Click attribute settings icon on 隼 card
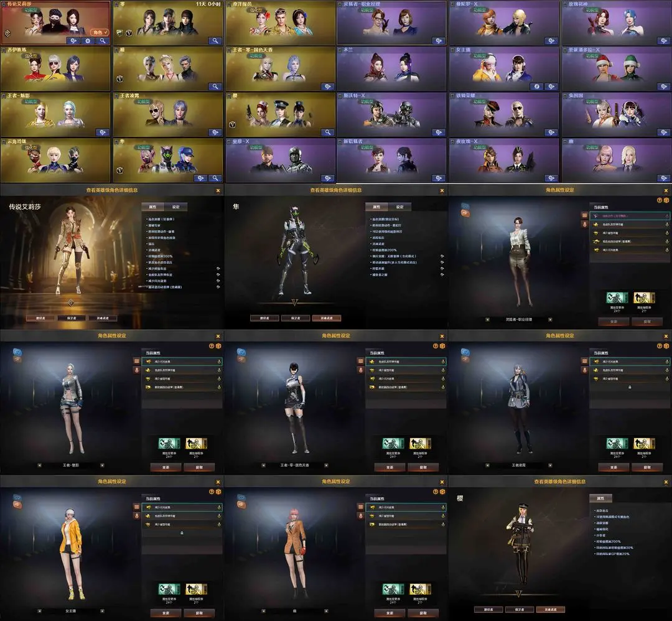 (200, 179)
